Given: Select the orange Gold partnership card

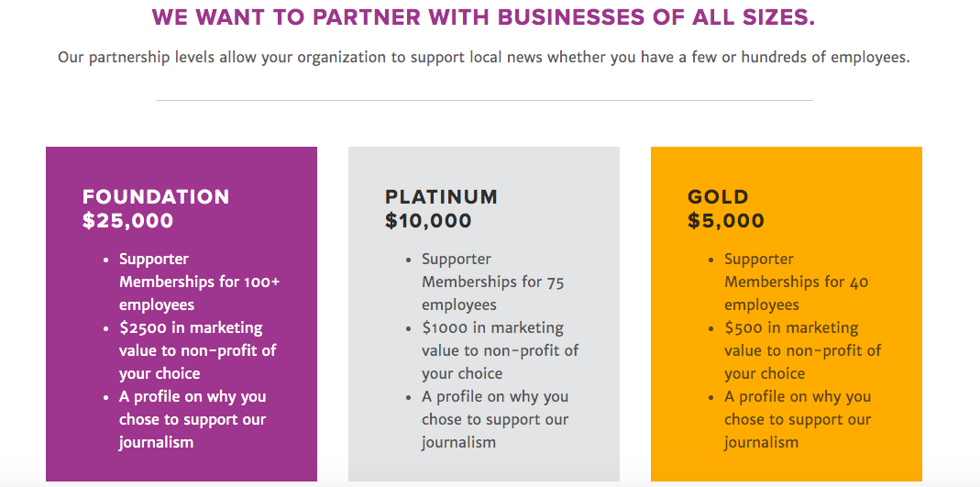Looking at the screenshot, I should click(787, 314).
